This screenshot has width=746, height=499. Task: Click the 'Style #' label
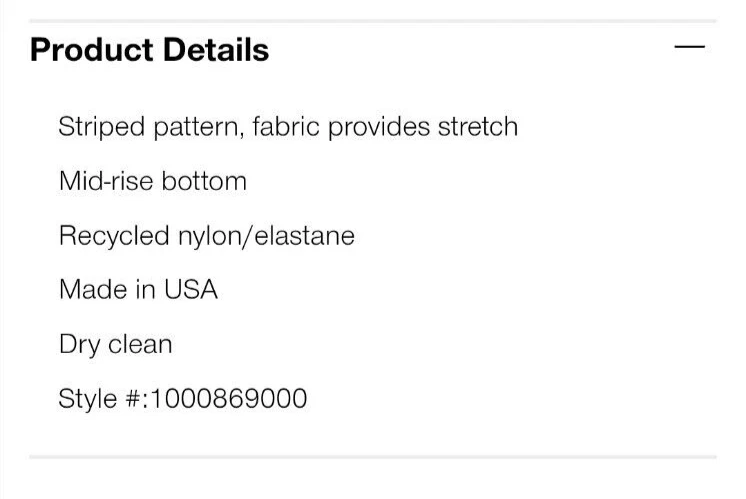click(x=101, y=399)
